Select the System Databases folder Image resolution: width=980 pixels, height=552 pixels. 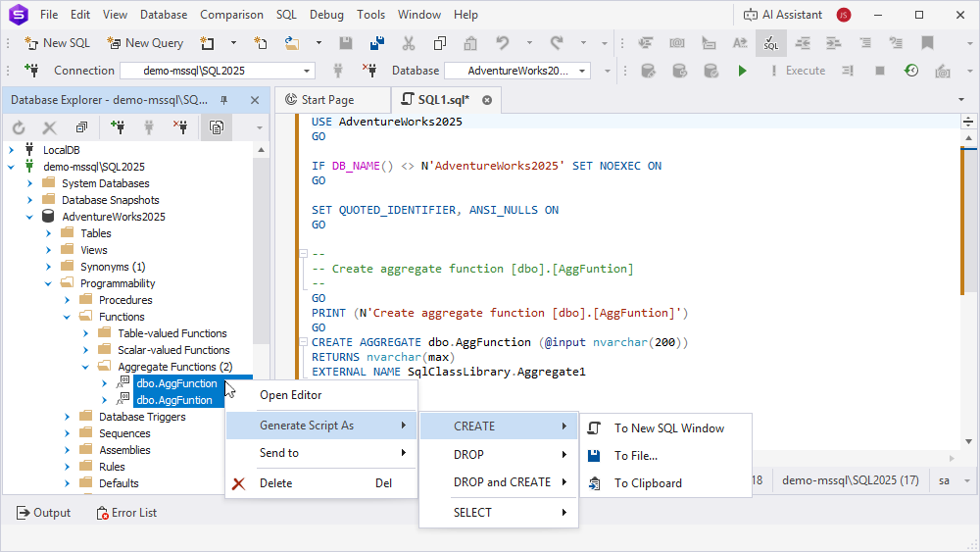point(105,183)
